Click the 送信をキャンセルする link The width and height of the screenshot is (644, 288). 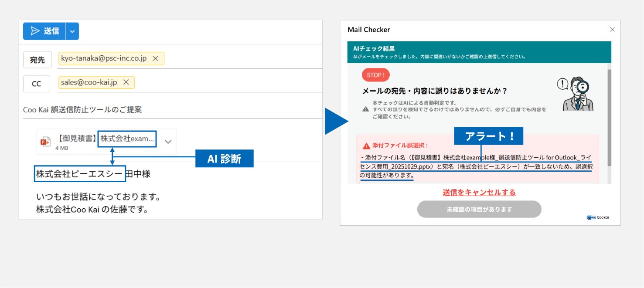tap(479, 192)
